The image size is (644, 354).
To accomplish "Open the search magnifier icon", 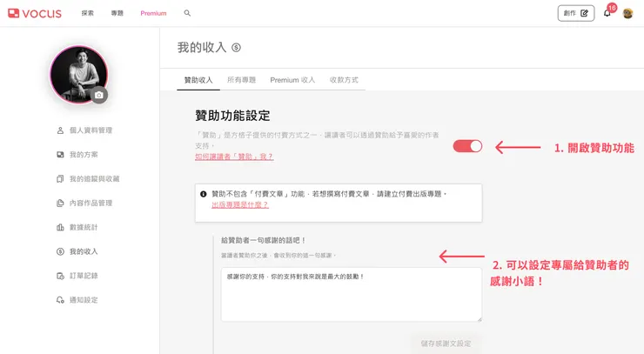I will 187,13.
